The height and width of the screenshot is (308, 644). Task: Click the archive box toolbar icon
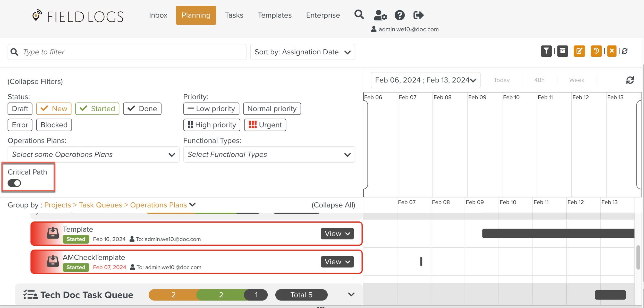pyautogui.click(x=562, y=51)
